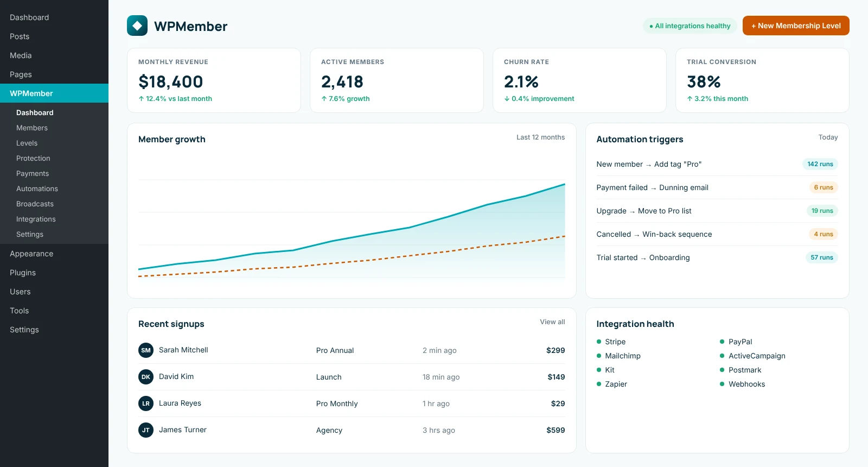Image resolution: width=868 pixels, height=467 pixels.
Task: Open James Turner's JT avatar
Action: (146, 430)
